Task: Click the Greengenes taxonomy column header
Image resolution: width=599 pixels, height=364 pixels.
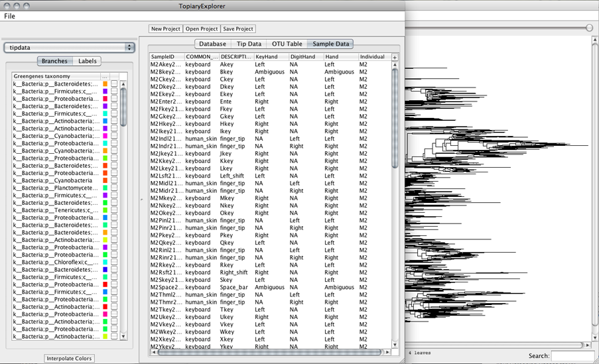Action: [x=56, y=76]
